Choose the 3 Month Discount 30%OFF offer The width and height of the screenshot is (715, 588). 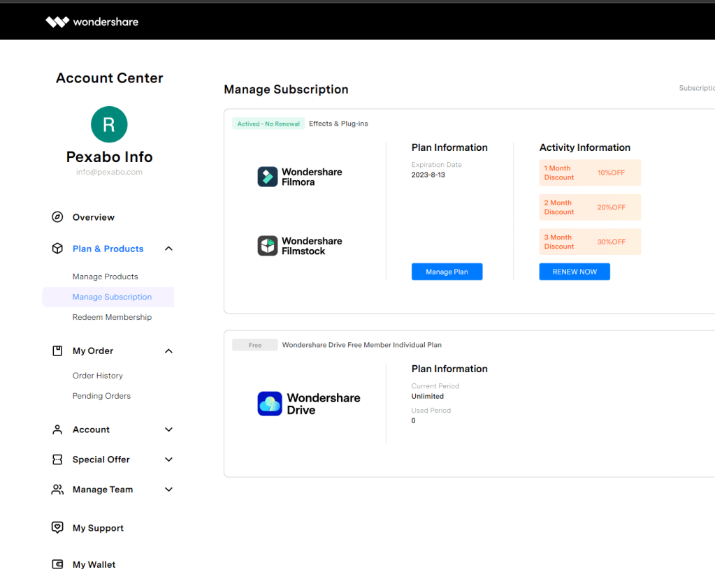[590, 242]
